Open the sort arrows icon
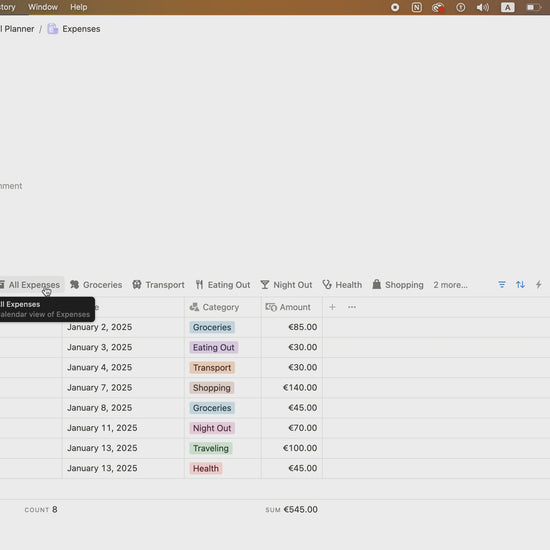 (x=520, y=284)
